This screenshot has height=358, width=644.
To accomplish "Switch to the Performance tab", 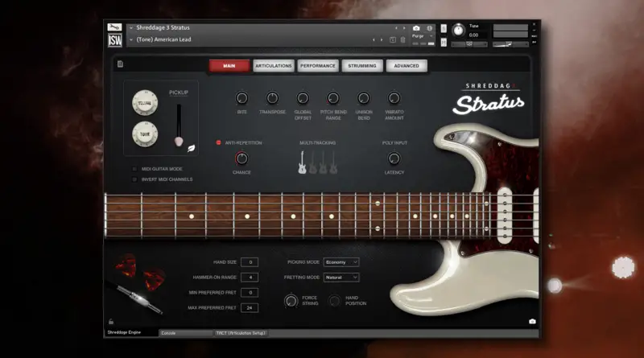I will [318, 66].
